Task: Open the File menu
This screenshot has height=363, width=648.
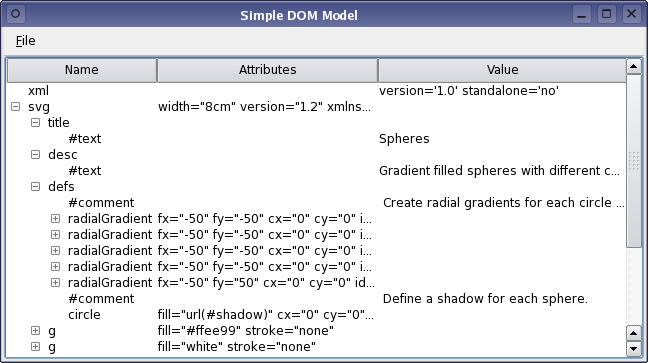Action: point(26,41)
